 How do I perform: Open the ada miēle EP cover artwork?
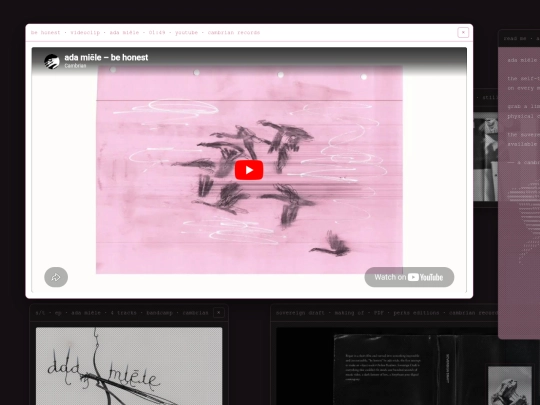[129, 366]
